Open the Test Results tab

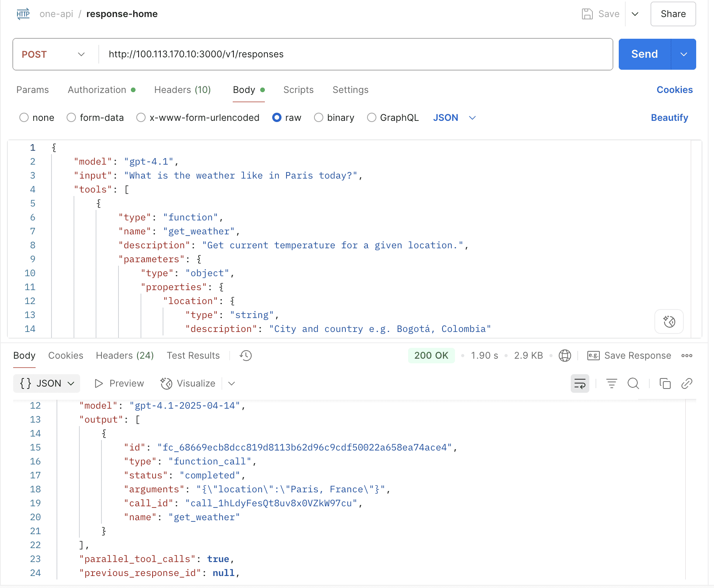coord(193,356)
